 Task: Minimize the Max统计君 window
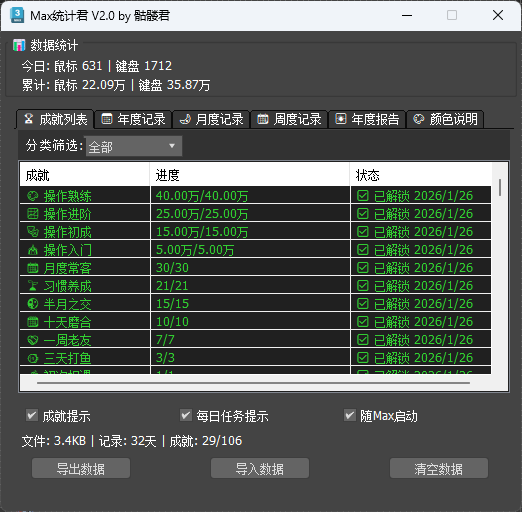(407, 15)
